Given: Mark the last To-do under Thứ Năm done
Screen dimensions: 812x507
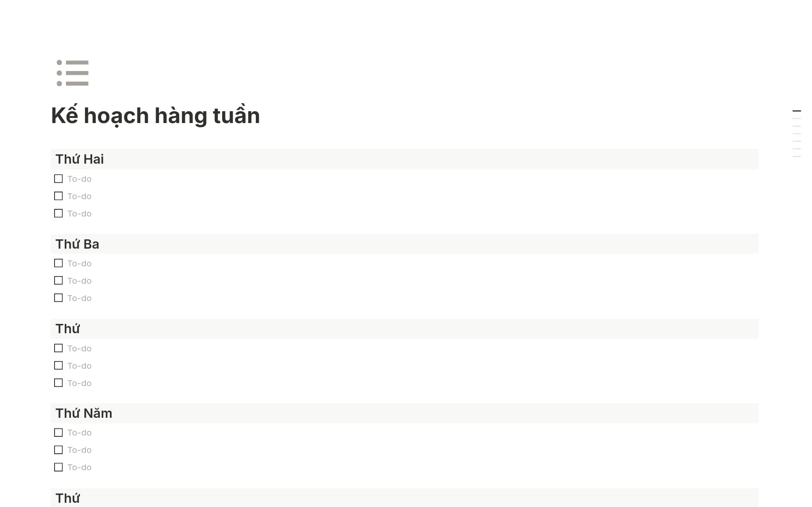Looking at the screenshot, I should pyautogui.click(x=58, y=467).
